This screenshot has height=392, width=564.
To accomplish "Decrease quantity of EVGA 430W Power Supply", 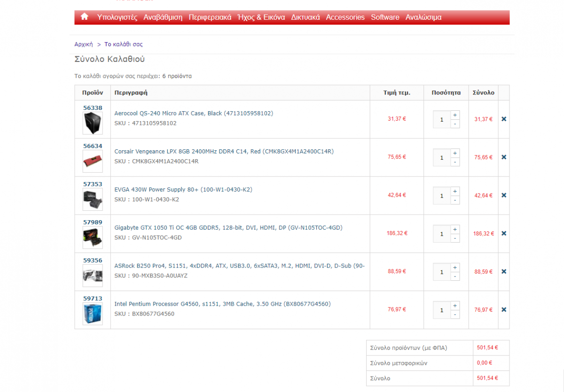I will click(455, 200).
